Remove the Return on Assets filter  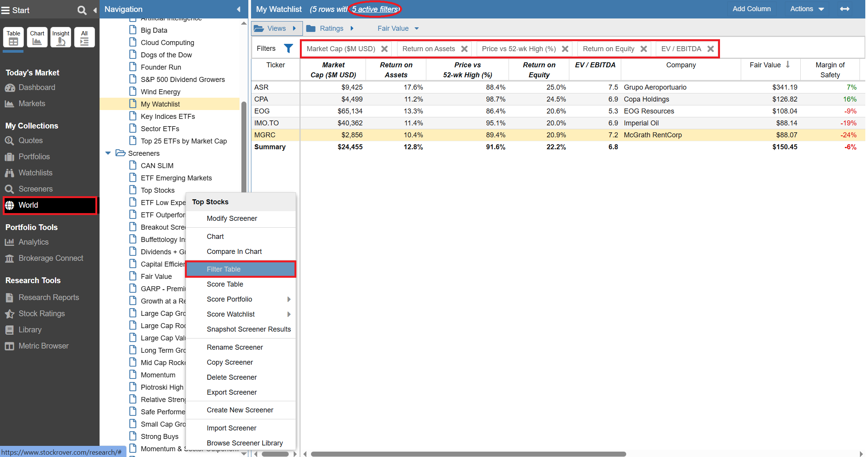point(464,49)
